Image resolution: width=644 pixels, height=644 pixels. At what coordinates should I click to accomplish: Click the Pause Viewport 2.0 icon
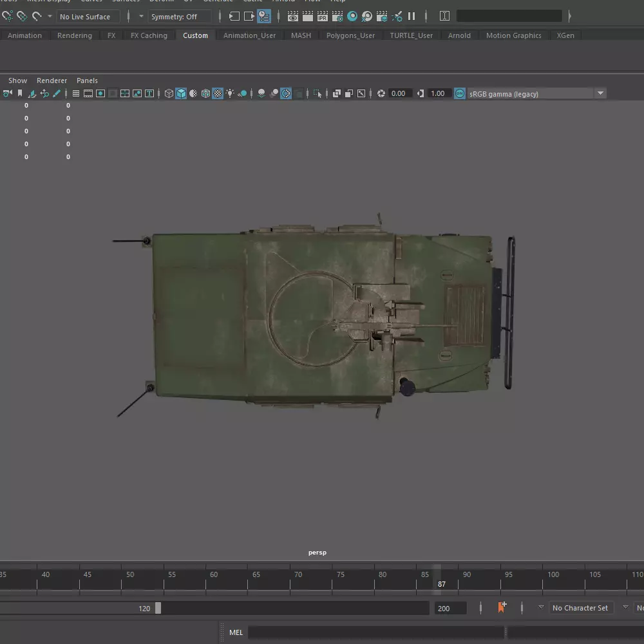pos(411,17)
